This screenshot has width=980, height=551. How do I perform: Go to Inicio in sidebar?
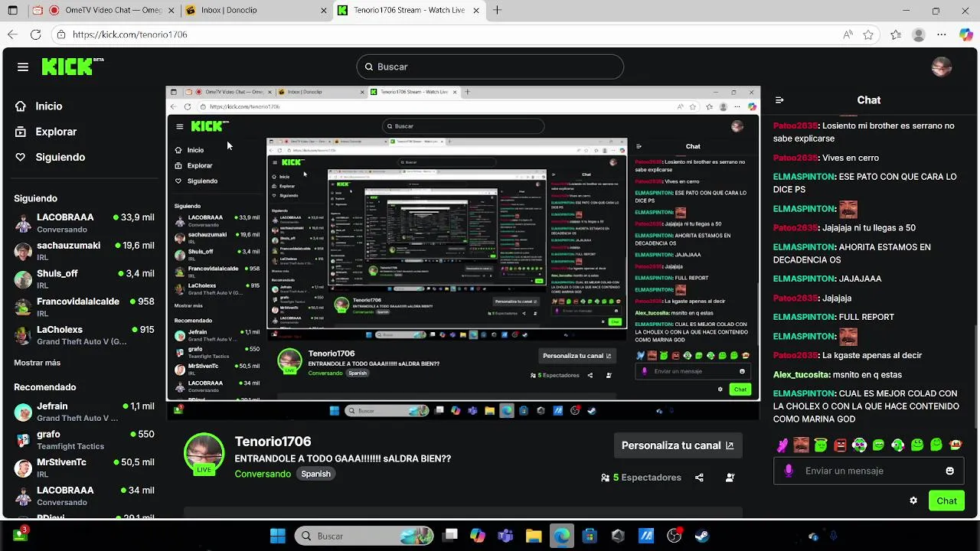[39, 106]
